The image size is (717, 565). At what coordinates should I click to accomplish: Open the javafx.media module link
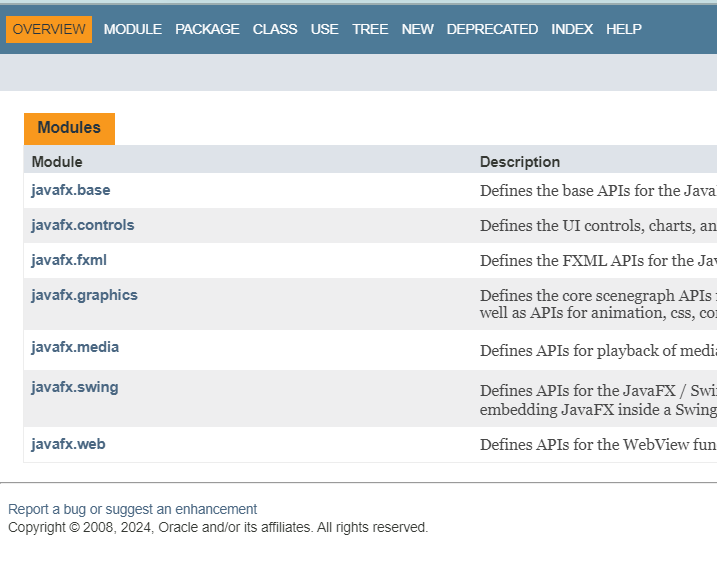[x=75, y=347]
